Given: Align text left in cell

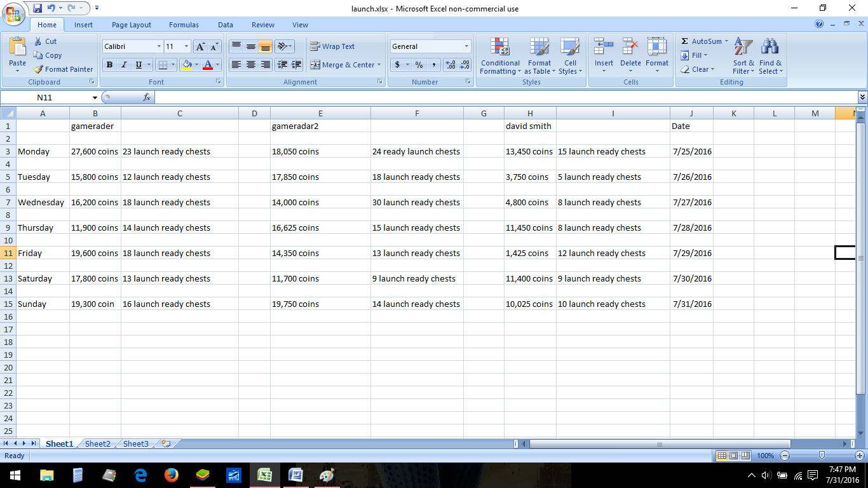Looking at the screenshot, I should [x=236, y=65].
